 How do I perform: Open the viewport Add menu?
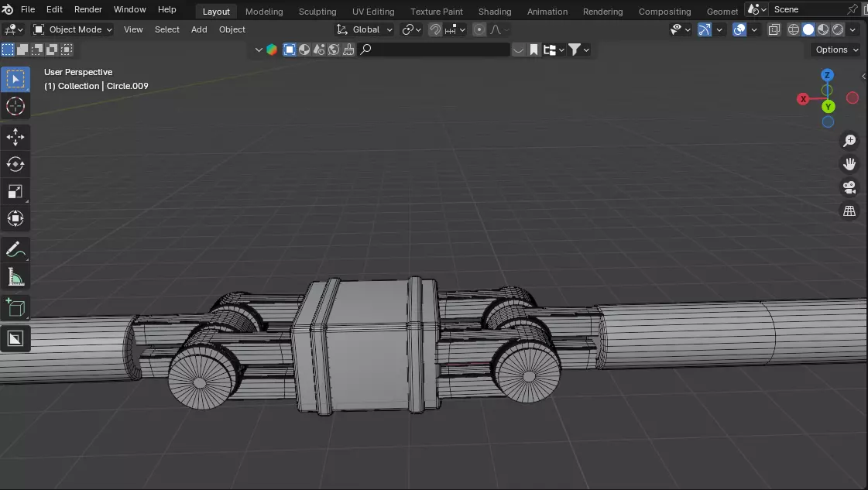(x=199, y=29)
